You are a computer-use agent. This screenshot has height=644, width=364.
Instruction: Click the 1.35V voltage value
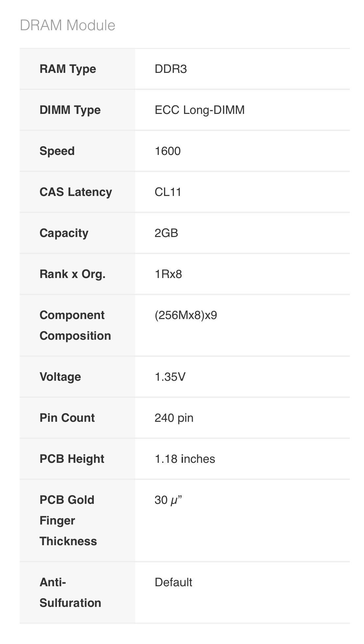point(170,377)
